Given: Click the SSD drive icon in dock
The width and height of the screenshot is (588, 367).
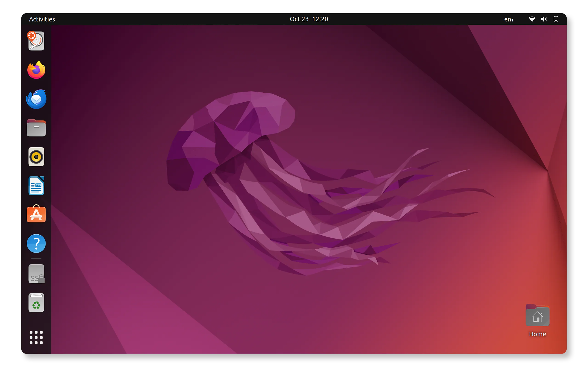Looking at the screenshot, I should click(x=36, y=274).
